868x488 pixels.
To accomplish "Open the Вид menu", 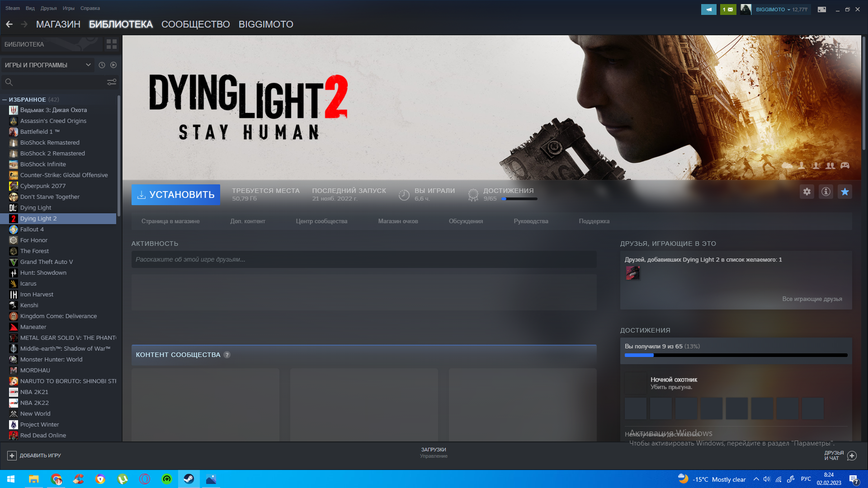I will [30, 8].
